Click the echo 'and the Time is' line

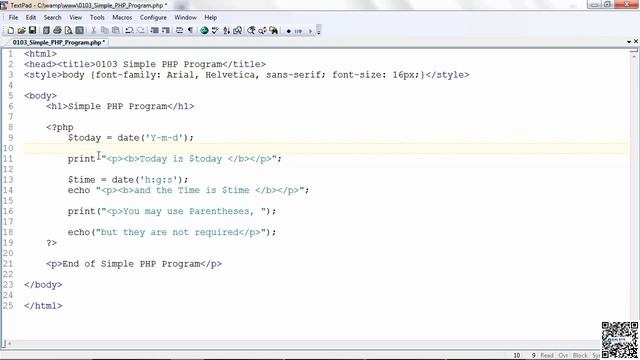pyautogui.click(x=189, y=190)
